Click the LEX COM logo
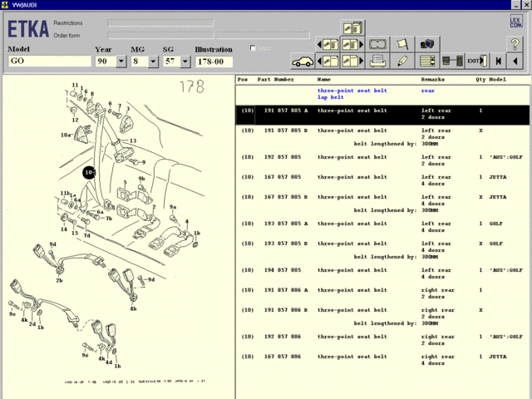The height and width of the screenshot is (399, 532). (515, 22)
